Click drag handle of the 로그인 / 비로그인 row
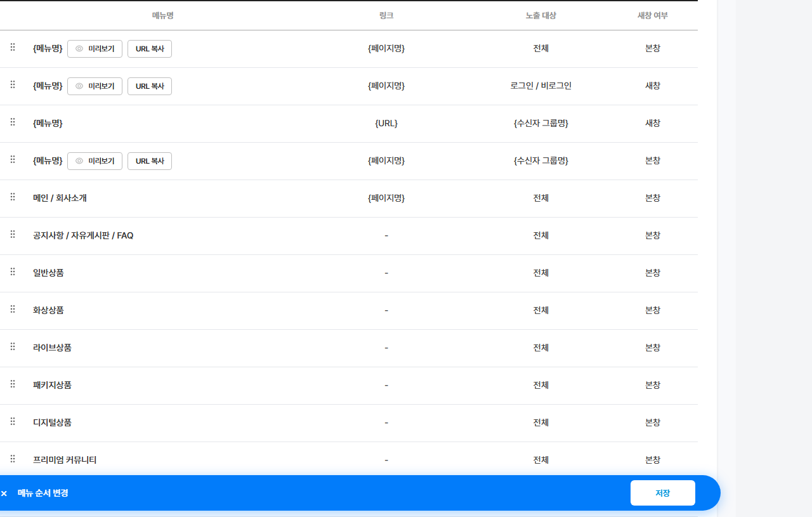The image size is (812, 517). (13, 85)
